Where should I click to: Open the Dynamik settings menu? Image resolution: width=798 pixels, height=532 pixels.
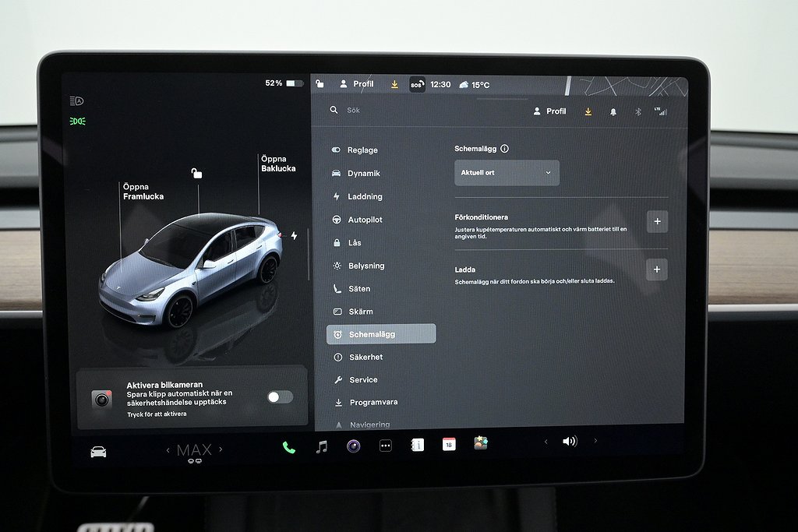point(355,174)
